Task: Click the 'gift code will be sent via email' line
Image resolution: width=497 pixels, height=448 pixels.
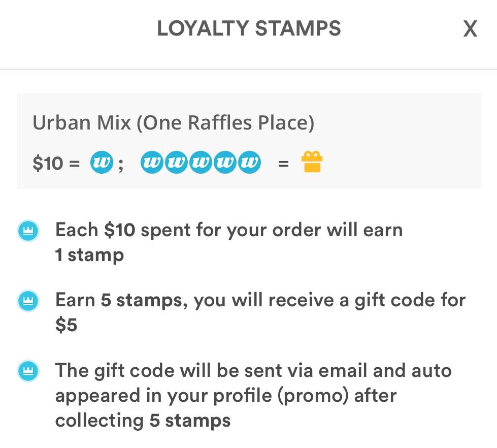Action: pyautogui.click(x=253, y=370)
